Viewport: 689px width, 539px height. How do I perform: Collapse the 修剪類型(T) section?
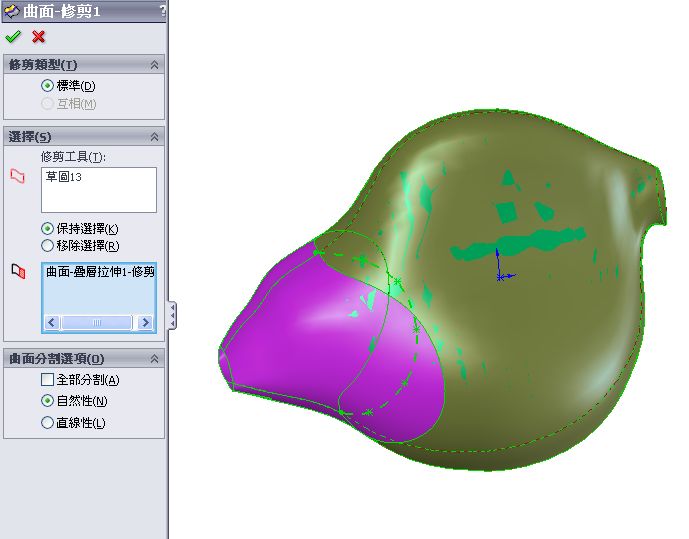tap(154, 65)
